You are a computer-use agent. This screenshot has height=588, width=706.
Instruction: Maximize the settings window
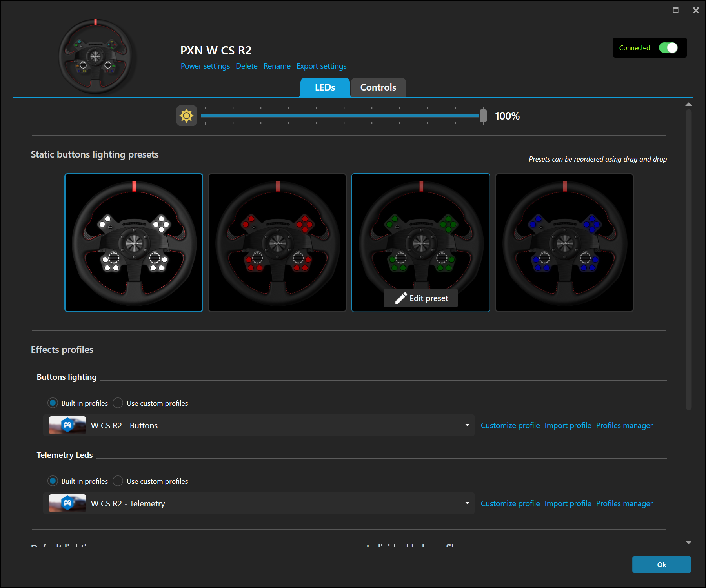[675, 10]
